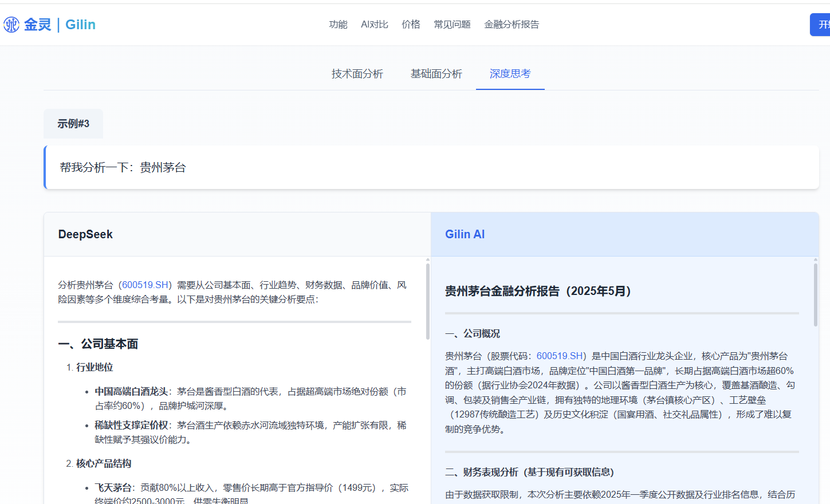The image size is (830, 504).
Task: Click the 核心产品结构 list item
Action: pyautogui.click(x=104, y=463)
